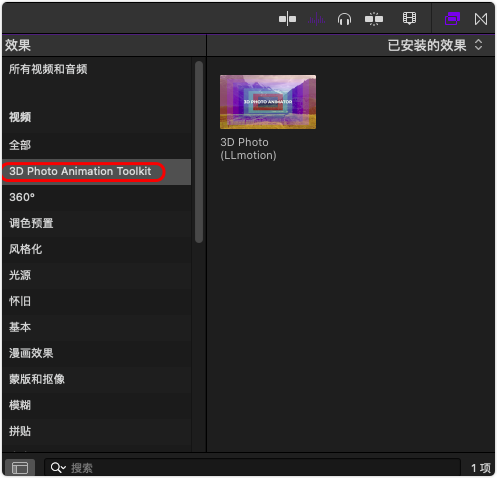Select the 360° category
Viewport: 497px width, 478px height.
(x=97, y=197)
